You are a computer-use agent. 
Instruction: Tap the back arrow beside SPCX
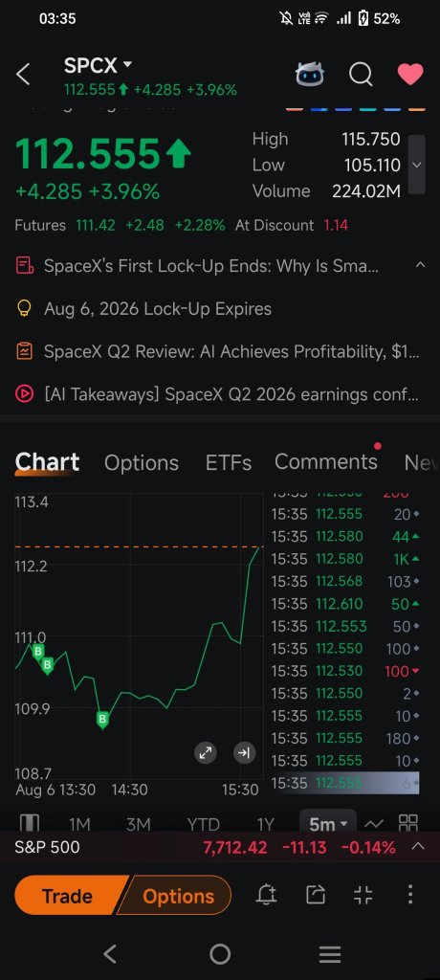23,75
